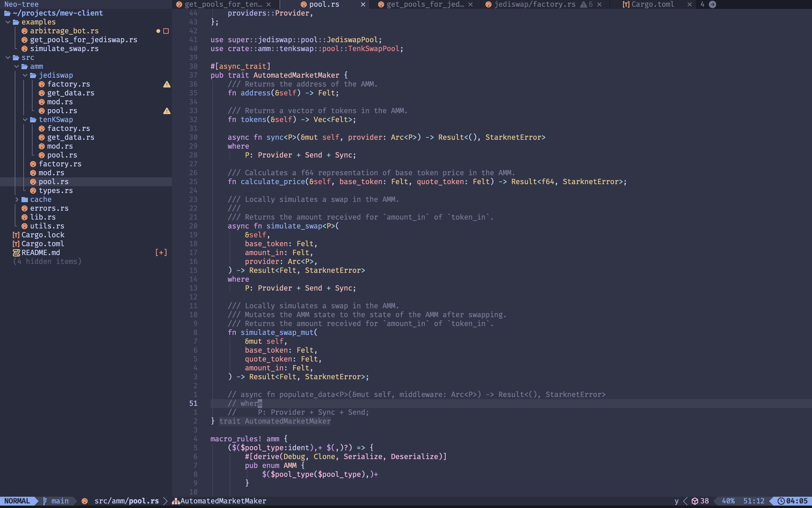This screenshot has height=508, width=812.
Task: Open get_pools_for_jediswap.rs in examples
Action: tap(84, 40)
